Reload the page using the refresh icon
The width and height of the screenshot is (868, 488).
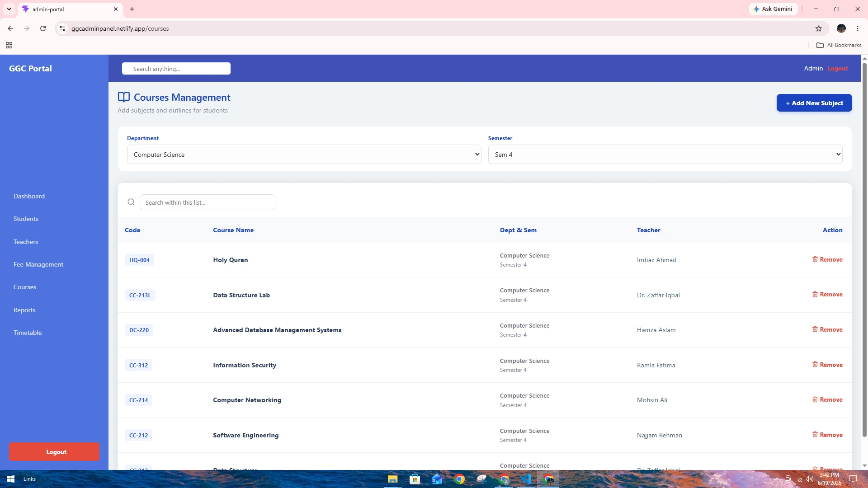click(43, 28)
